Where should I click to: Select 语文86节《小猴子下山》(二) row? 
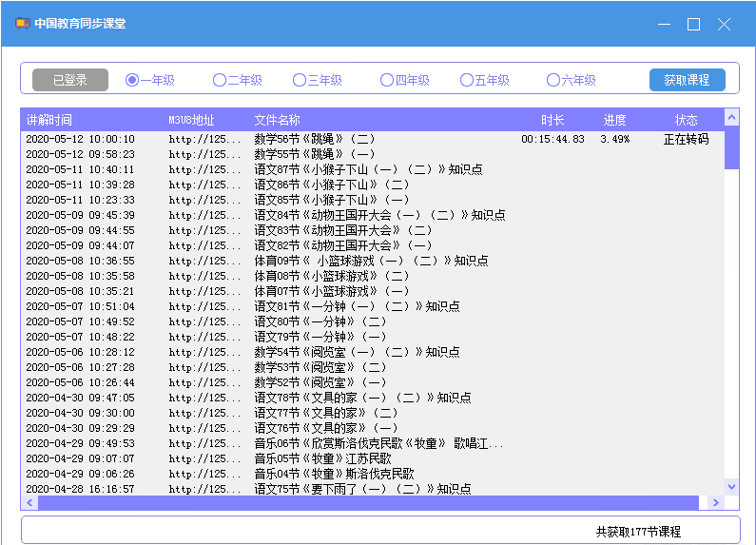point(372,185)
